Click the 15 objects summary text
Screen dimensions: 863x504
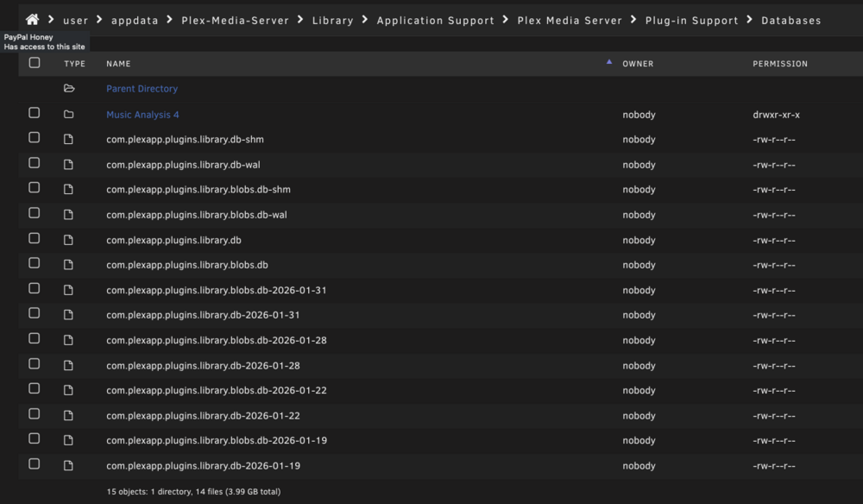tap(193, 491)
